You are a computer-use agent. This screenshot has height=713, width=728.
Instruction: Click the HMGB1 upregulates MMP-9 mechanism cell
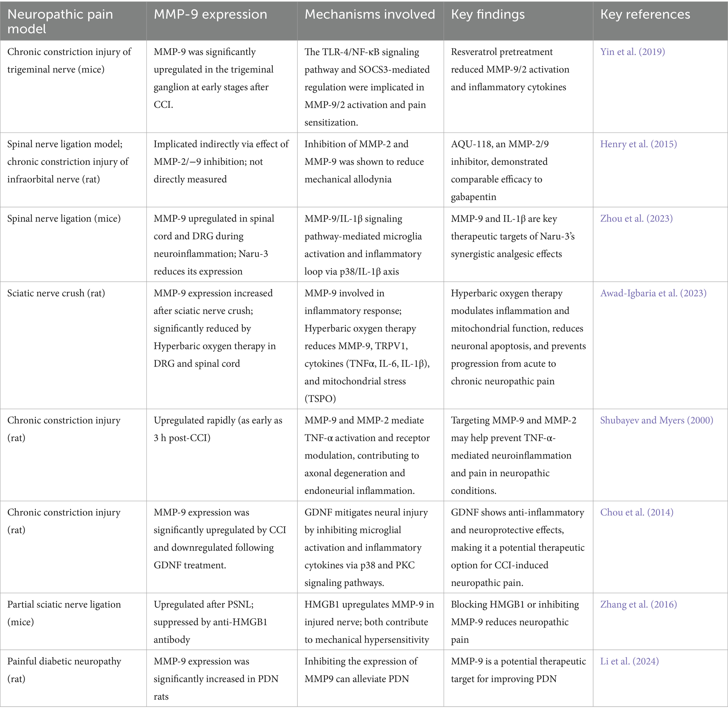point(369,622)
